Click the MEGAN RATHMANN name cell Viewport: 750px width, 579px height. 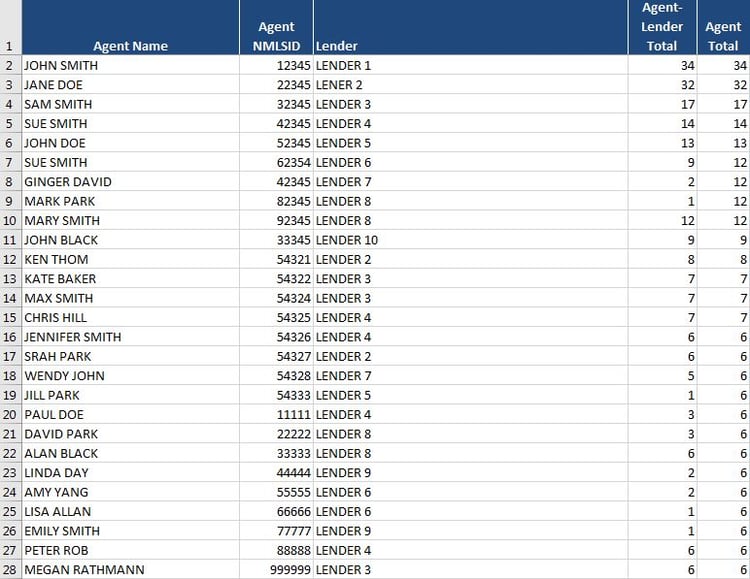point(130,569)
